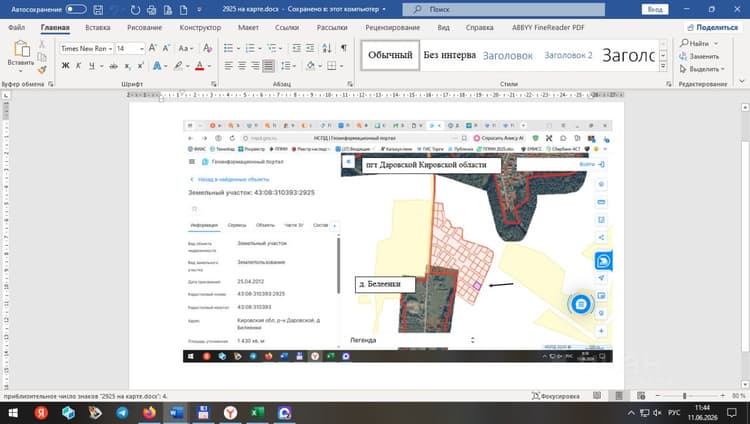Expand the Styles gallery more arrow
Screen dimensions: 750x424
[x=663, y=67]
